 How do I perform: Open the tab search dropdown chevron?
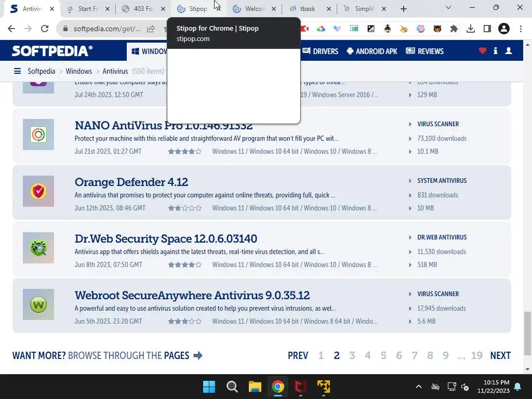[448, 7]
